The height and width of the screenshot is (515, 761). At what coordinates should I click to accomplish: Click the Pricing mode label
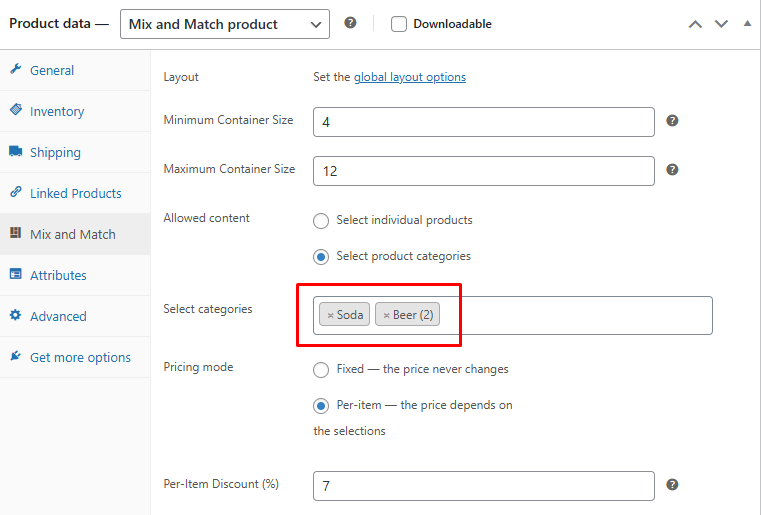pos(198,367)
